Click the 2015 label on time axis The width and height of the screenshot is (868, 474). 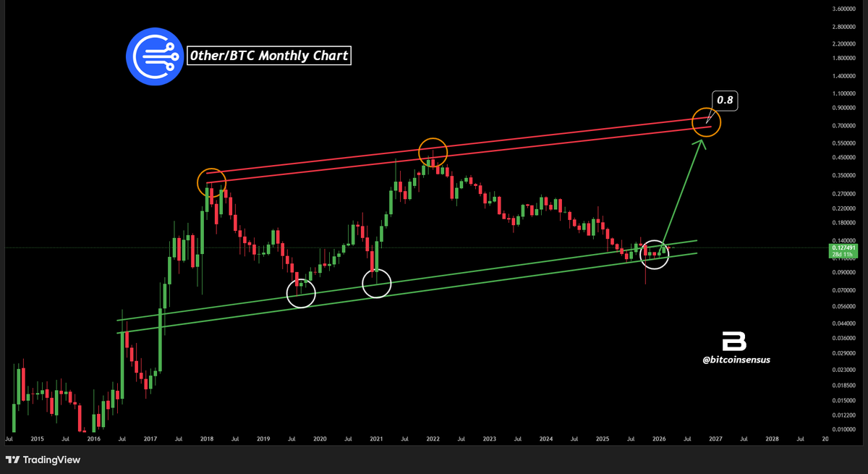[x=37, y=439]
